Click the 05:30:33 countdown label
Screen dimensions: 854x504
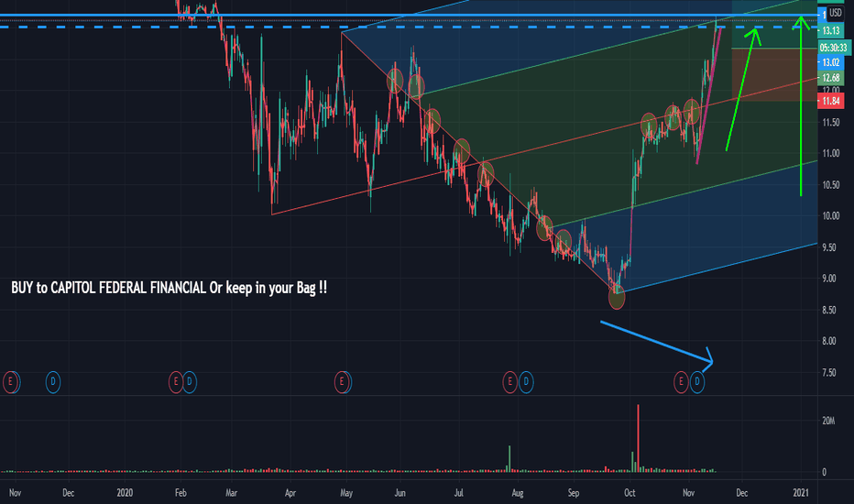(833, 48)
